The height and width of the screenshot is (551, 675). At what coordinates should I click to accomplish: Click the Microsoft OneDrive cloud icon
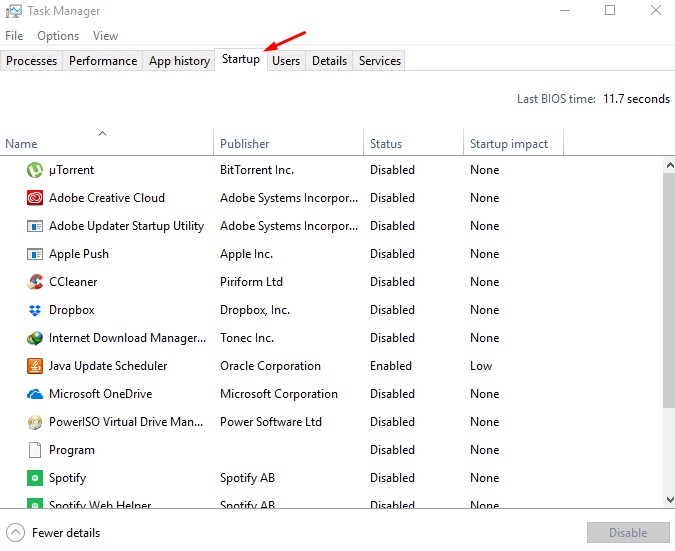(35, 394)
